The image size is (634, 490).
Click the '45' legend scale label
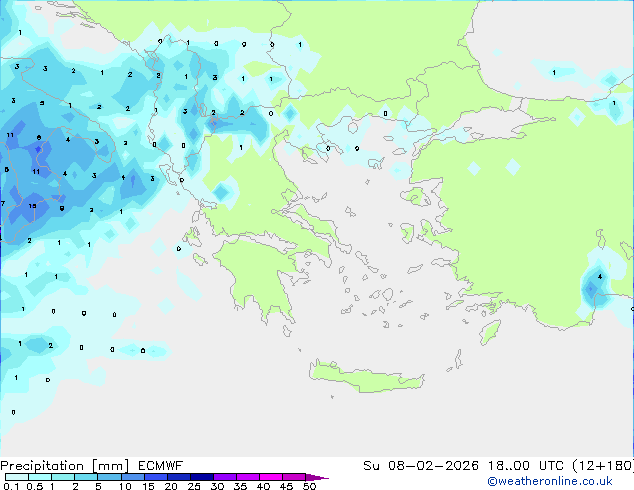click(286, 486)
